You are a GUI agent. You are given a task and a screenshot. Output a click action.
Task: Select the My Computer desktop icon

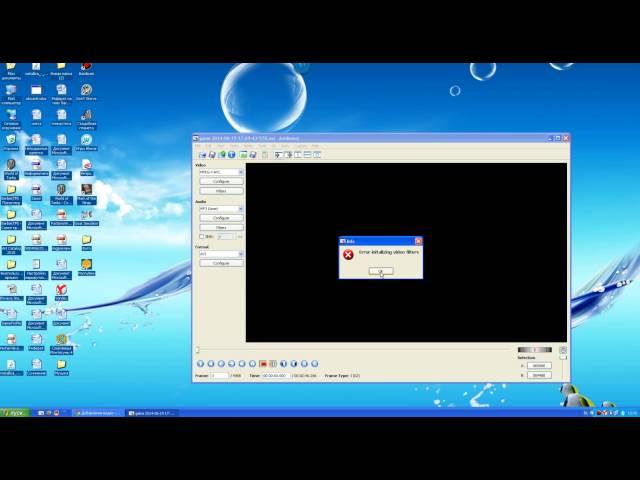point(11,94)
